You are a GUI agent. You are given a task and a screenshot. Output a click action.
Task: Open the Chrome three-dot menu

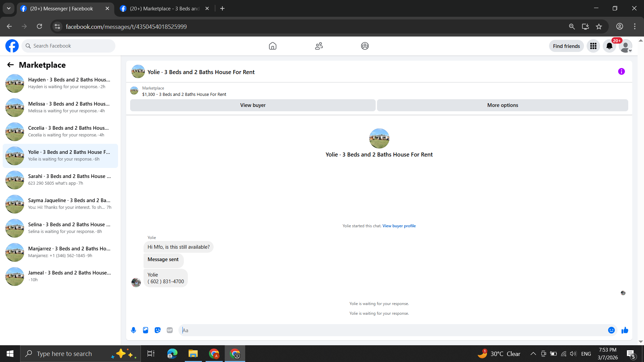(x=635, y=26)
